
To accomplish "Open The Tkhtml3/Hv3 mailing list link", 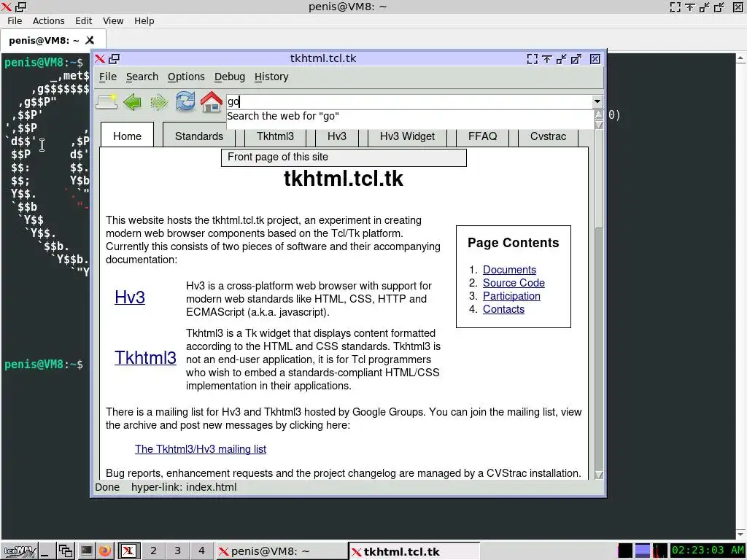I will [x=201, y=449].
